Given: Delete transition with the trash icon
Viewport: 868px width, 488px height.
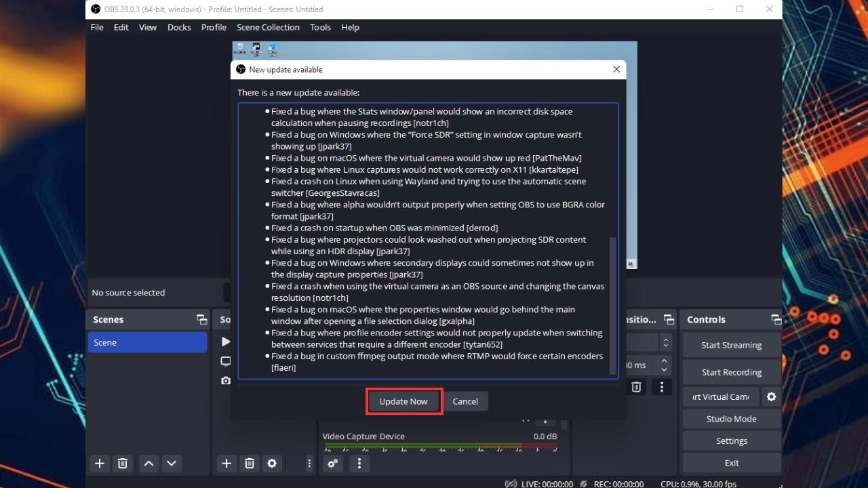Looking at the screenshot, I should [x=636, y=386].
